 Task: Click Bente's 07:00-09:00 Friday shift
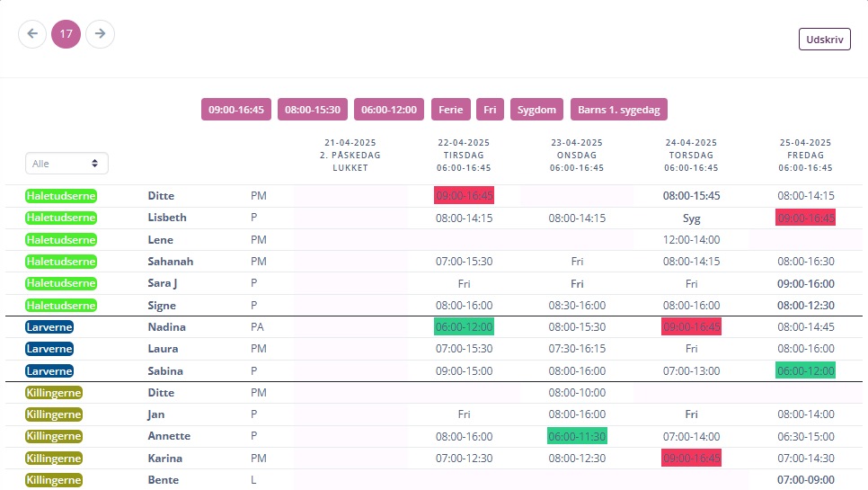tap(805, 480)
